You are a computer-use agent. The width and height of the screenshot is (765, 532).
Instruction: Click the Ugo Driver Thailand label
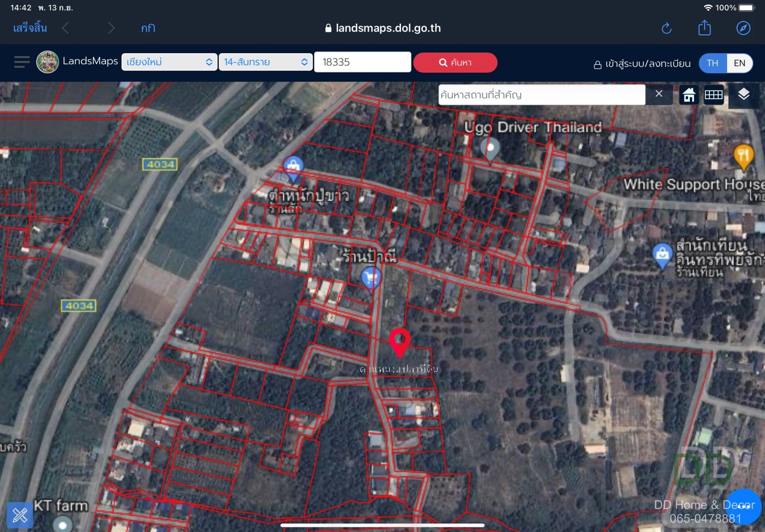pos(533,127)
